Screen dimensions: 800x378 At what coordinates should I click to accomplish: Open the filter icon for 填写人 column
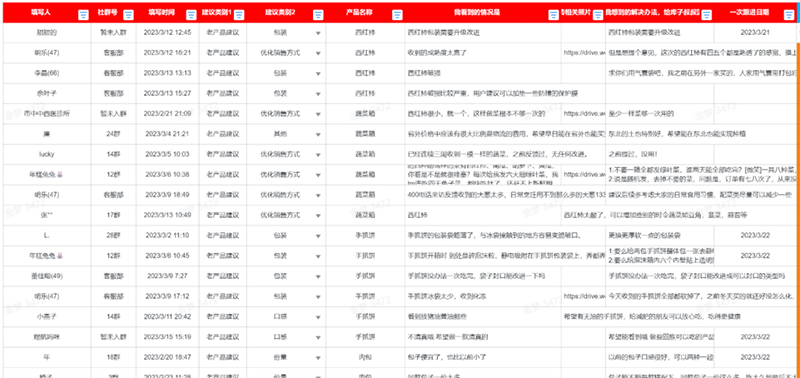tap(83, 16)
